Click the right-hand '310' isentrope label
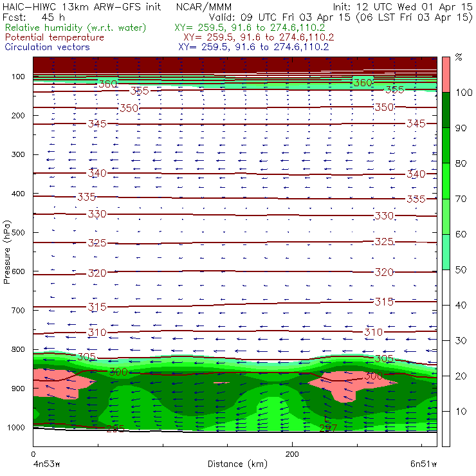476x476 pixels. pos(373,332)
